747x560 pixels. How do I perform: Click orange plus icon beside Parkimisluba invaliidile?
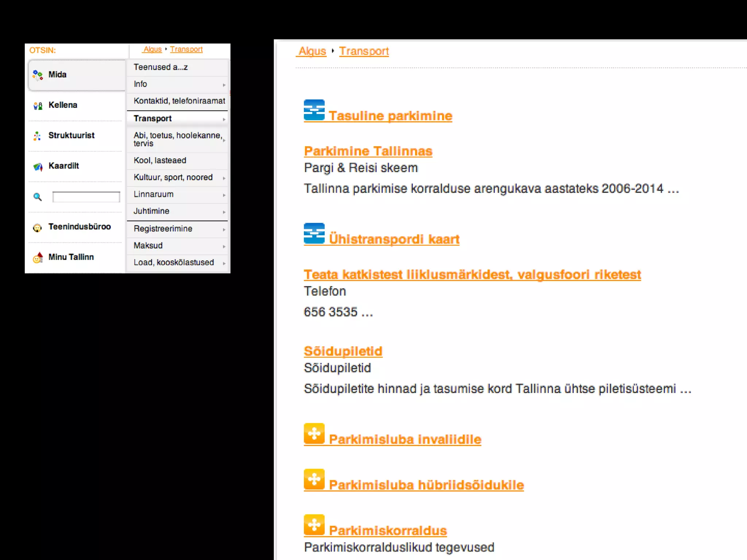(x=314, y=433)
